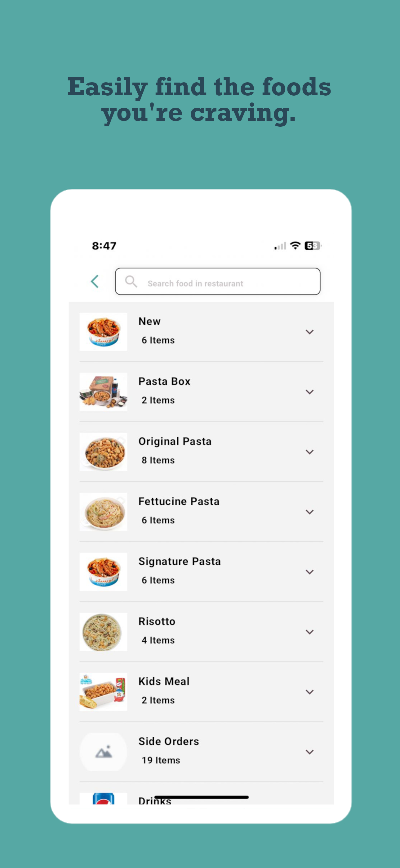Select the Kids Meal category label
Screen dimensions: 400x868
pyautogui.click(x=164, y=681)
